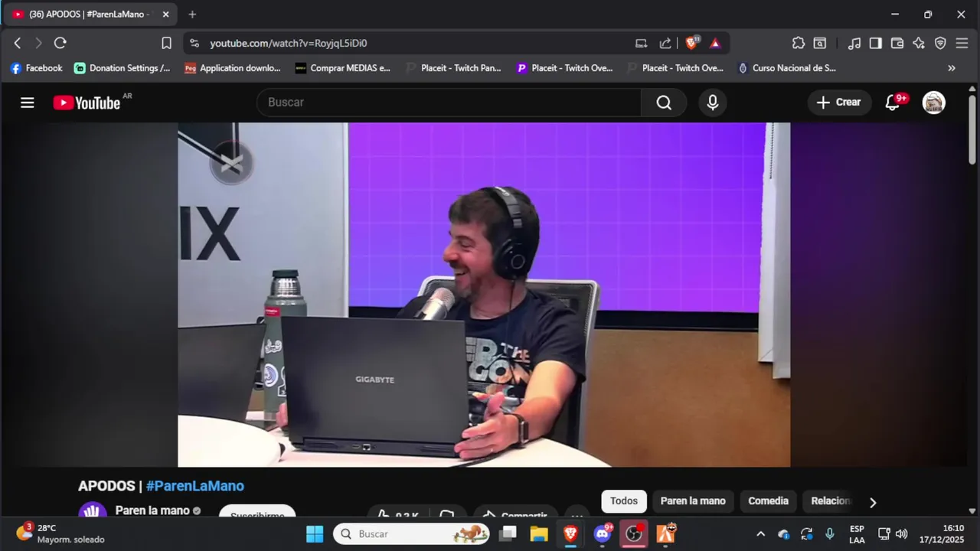Select the Paren la mano filter chip

(x=693, y=501)
